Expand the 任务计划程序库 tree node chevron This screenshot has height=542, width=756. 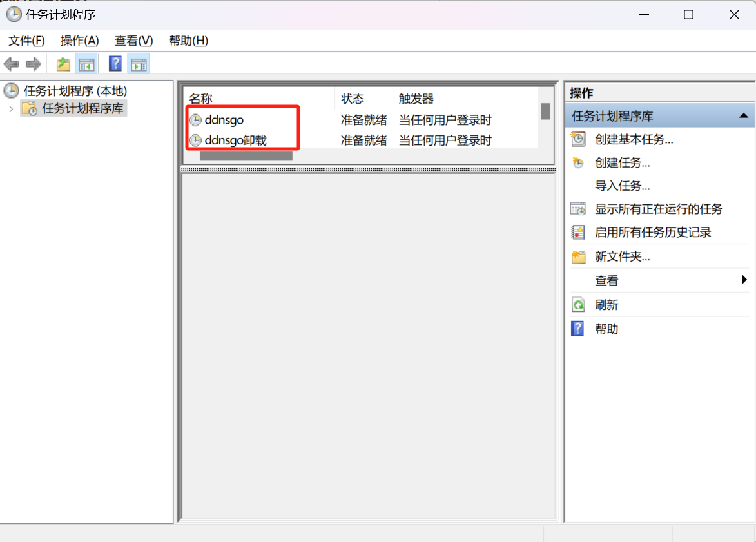pyautogui.click(x=11, y=109)
